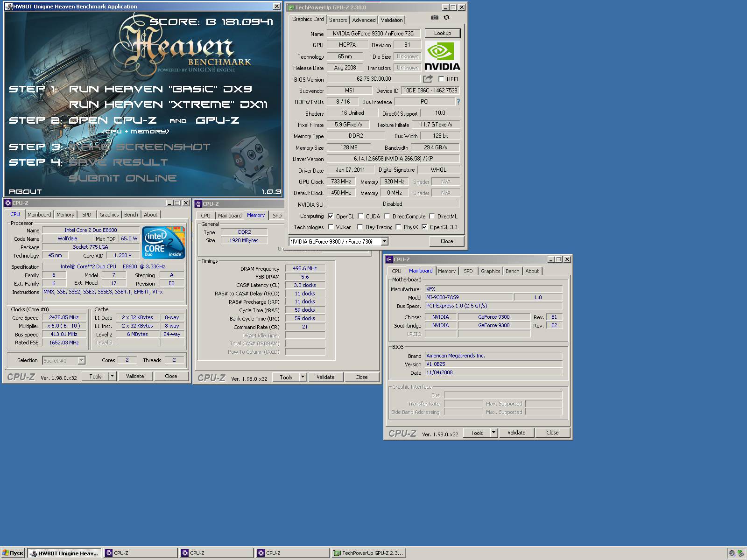This screenshot has width=747, height=560.
Task: Open the Socket #1 selection dropdown
Action: 81,360
